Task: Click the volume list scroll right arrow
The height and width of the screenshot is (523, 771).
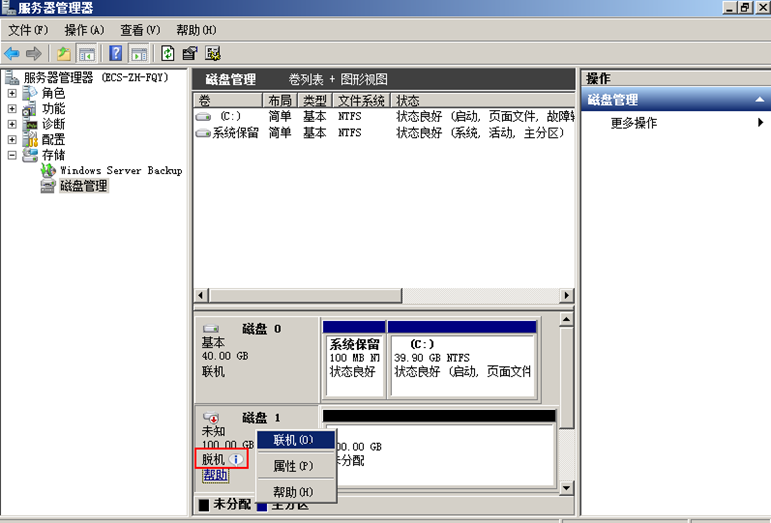Action: coord(566,295)
